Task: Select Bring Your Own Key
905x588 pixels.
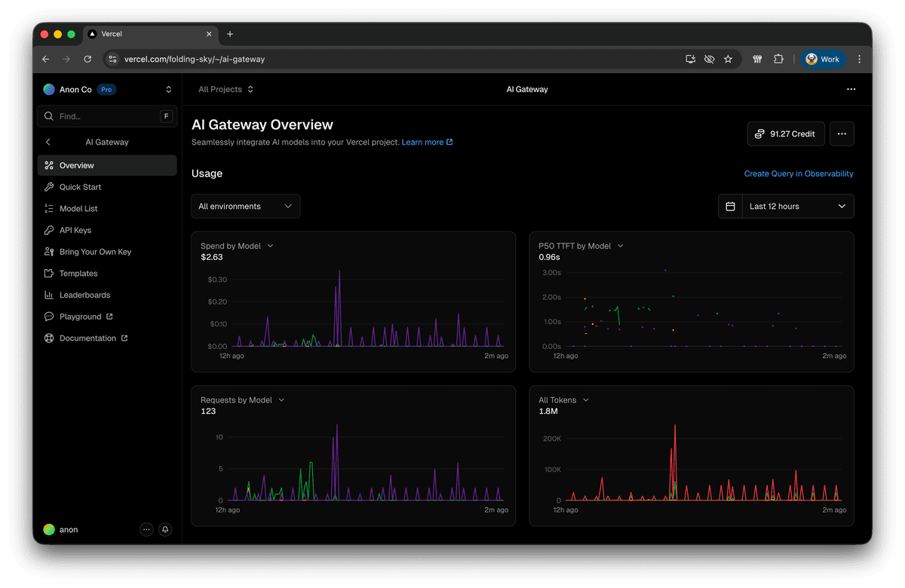Action: pyautogui.click(x=94, y=251)
